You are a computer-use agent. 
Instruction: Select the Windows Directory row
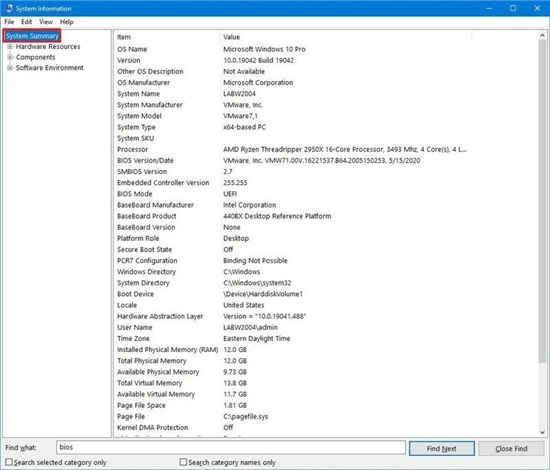click(326, 272)
